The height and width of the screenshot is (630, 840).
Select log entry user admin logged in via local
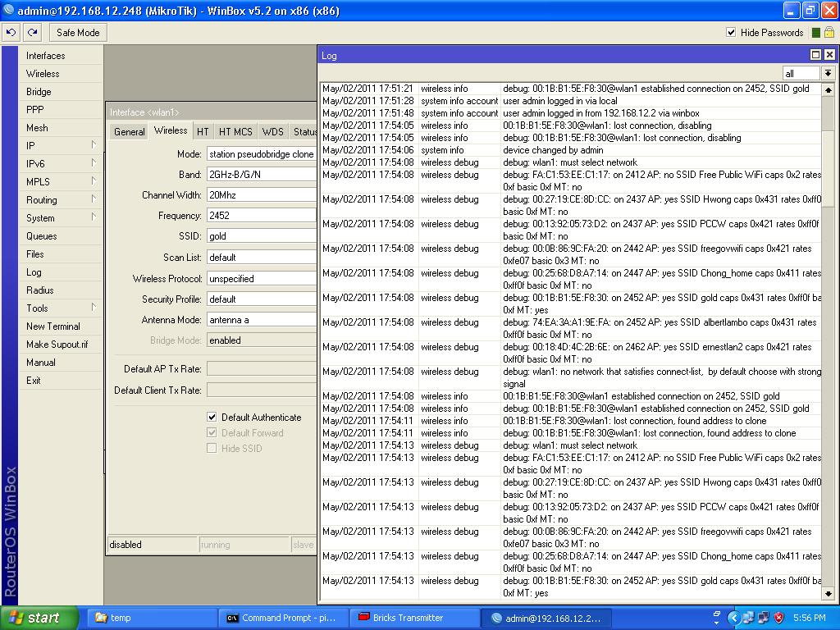[571, 101]
